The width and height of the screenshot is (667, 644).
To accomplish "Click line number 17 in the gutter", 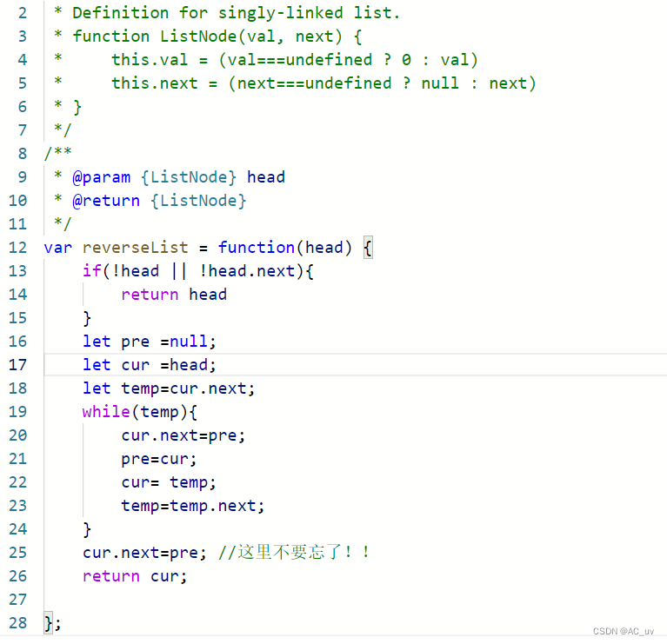I will coord(17,365).
